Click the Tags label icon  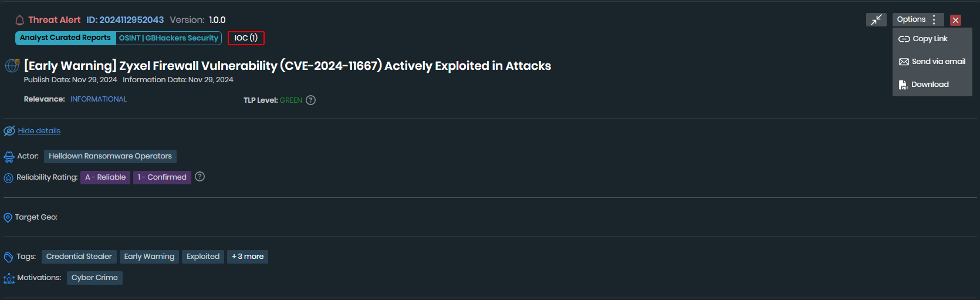click(8, 257)
